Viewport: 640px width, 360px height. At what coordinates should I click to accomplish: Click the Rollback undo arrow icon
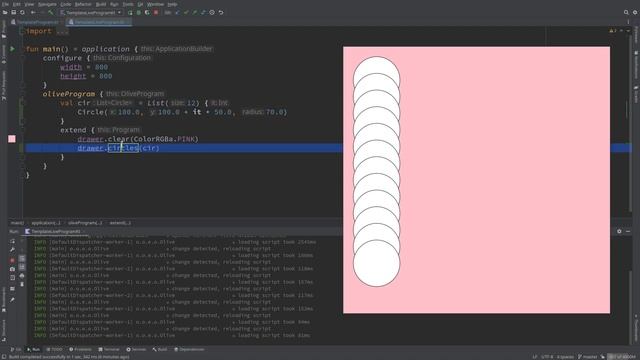(221, 13)
